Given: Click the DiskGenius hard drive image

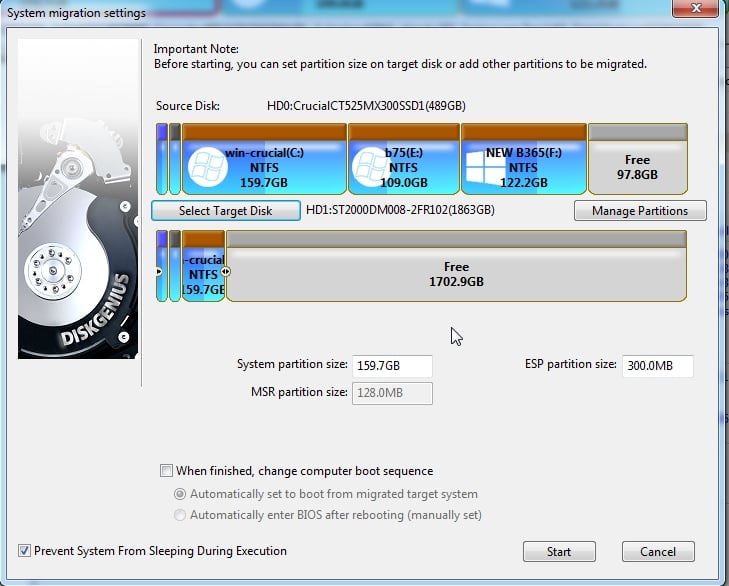Looking at the screenshot, I should pyautogui.click(x=78, y=199).
